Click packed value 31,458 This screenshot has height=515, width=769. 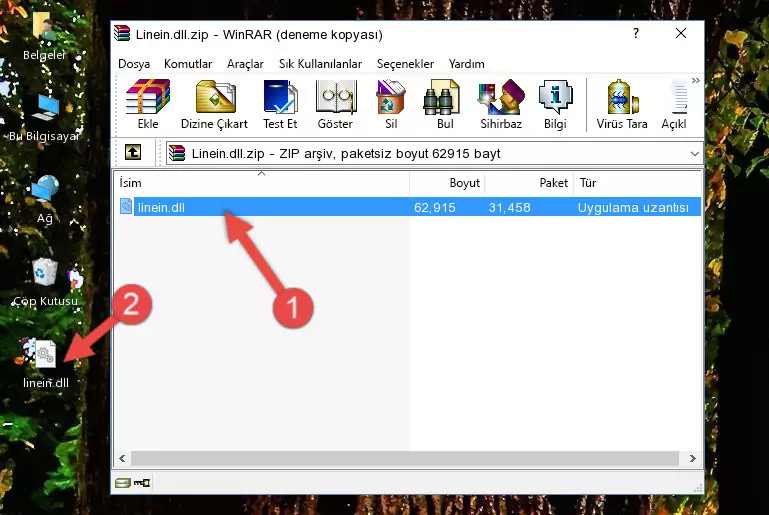[510, 207]
